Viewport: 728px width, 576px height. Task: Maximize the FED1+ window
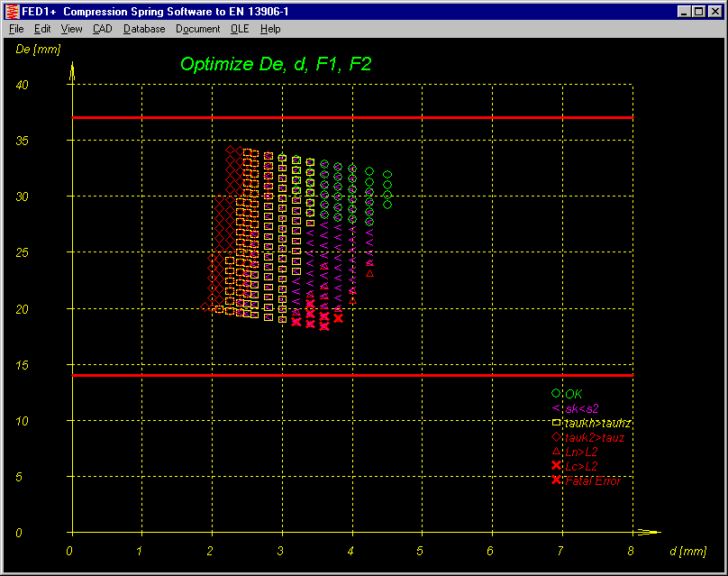(x=699, y=11)
